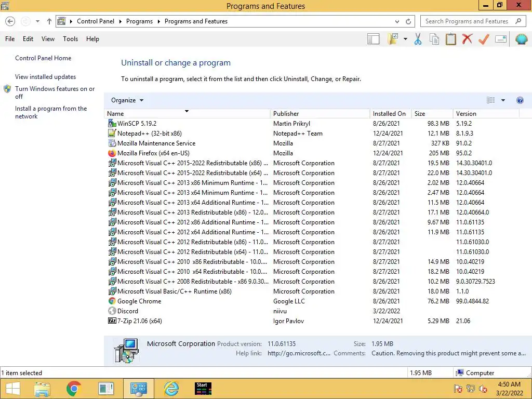Select the WinSCP 5.19.2 icon
Viewport: 532px width, 399px height.
pyautogui.click(x=112, y=124)
